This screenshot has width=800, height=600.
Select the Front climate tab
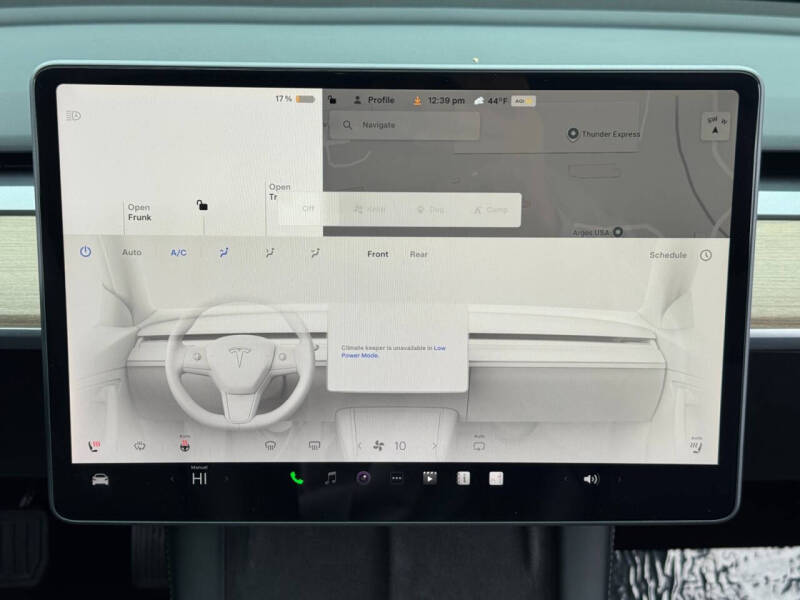click(x=378, y=254)
